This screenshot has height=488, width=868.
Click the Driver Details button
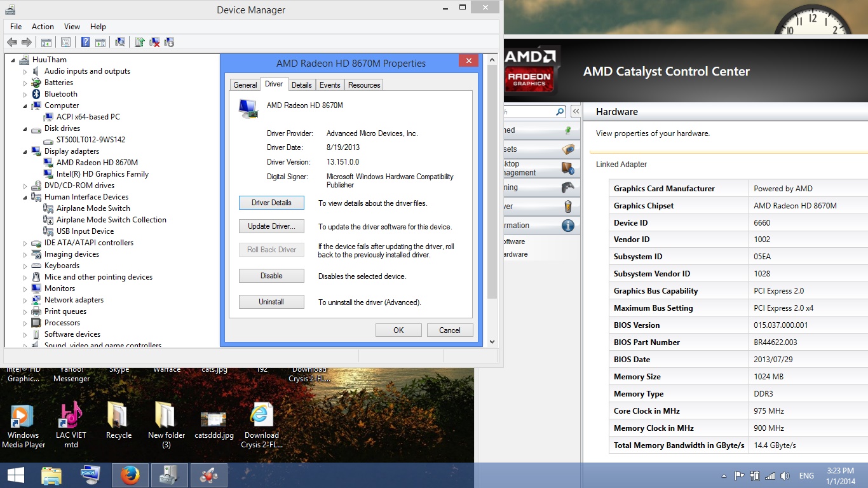[271, 203]
